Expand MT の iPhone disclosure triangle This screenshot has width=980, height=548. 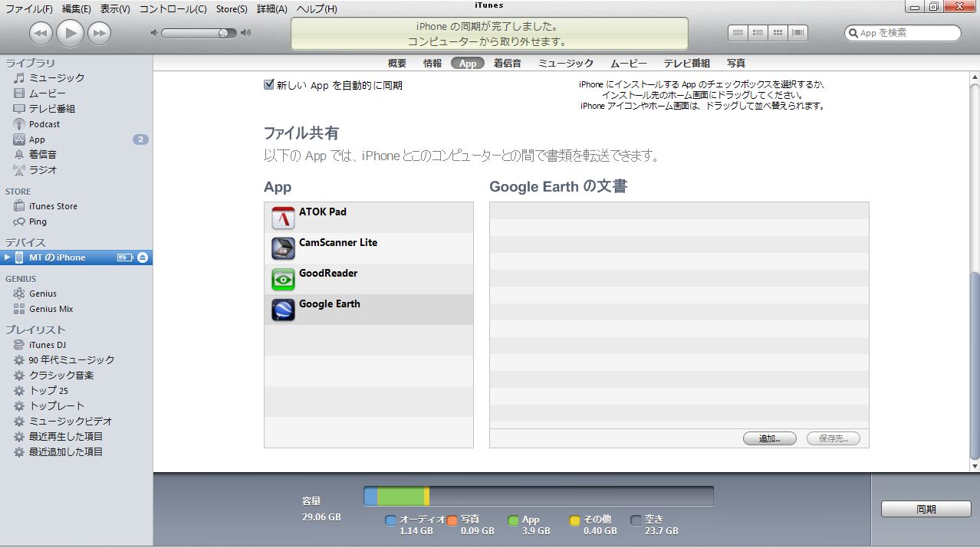click(x=8, y=258)
